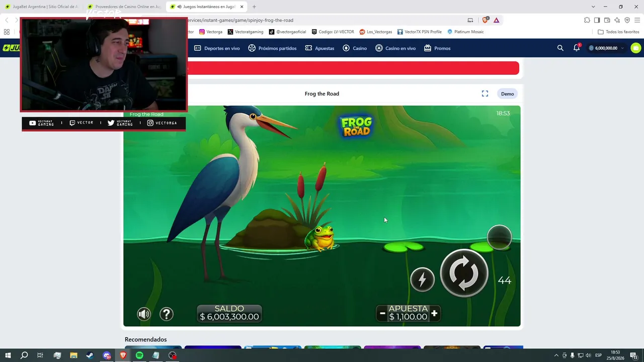Open the browser hamburger menu
The height and width of the screenshot is (362, 644).
tap(637, 20)
